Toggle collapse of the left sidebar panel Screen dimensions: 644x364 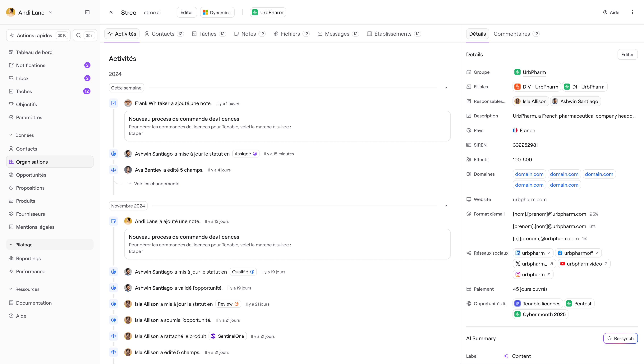point(87,12)
